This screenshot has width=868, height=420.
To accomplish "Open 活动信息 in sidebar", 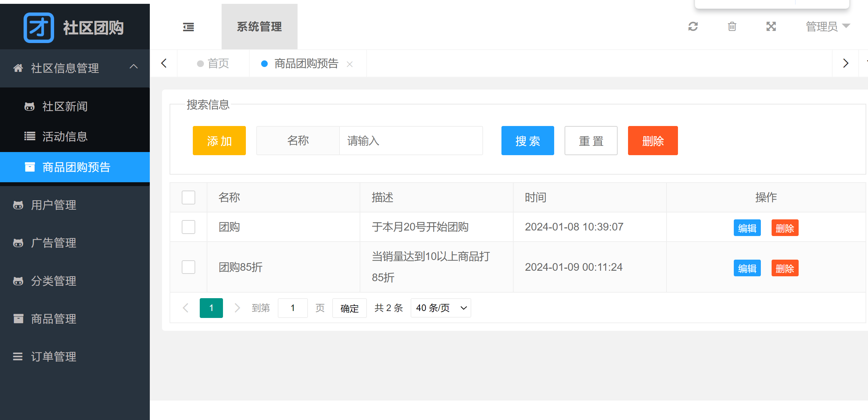I will 75,136.
